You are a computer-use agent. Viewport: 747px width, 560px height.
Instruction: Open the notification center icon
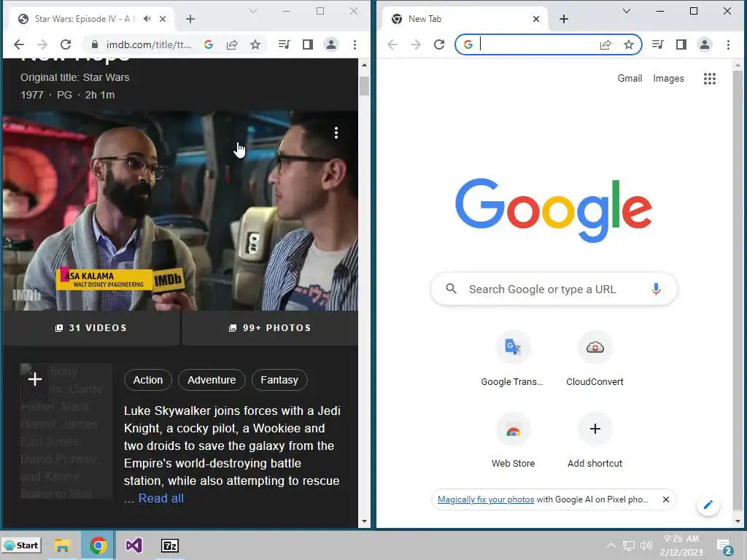click(724, 547)
